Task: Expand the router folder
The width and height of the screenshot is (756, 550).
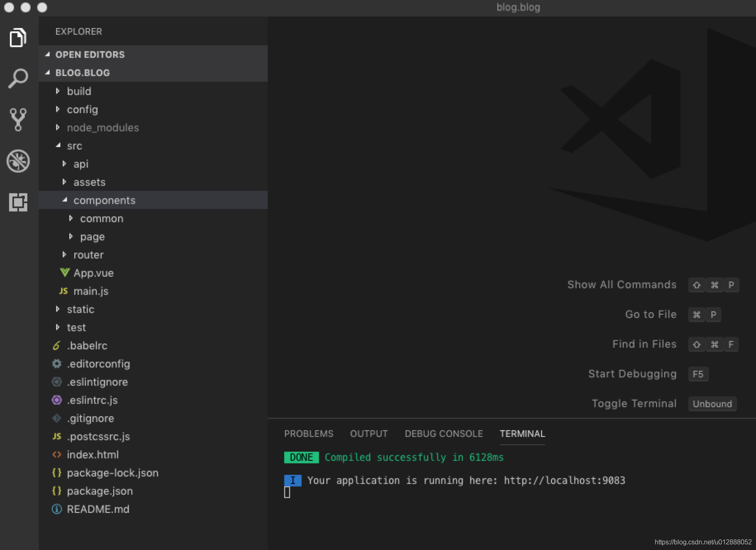Action: point(153,254)
